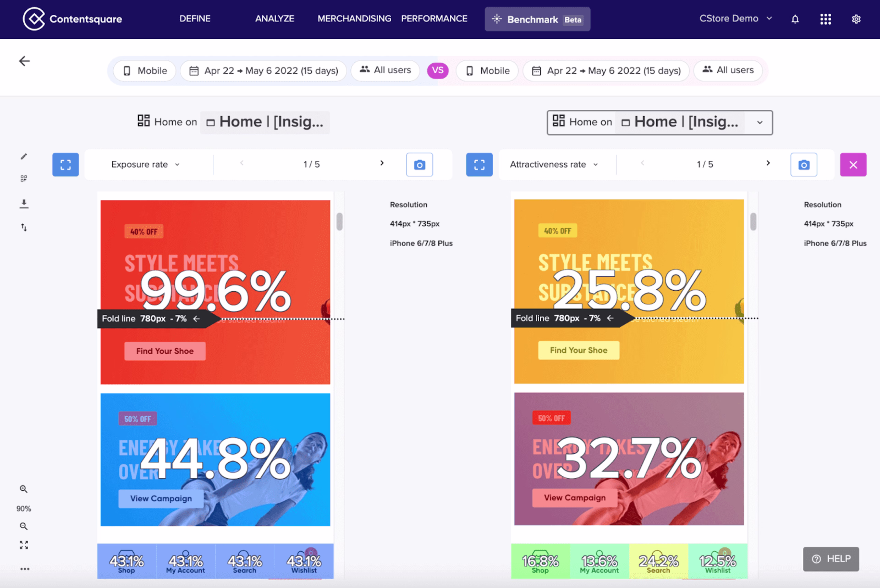
Task: Open the apps grid menu
Action: click(x=825, y=19)
